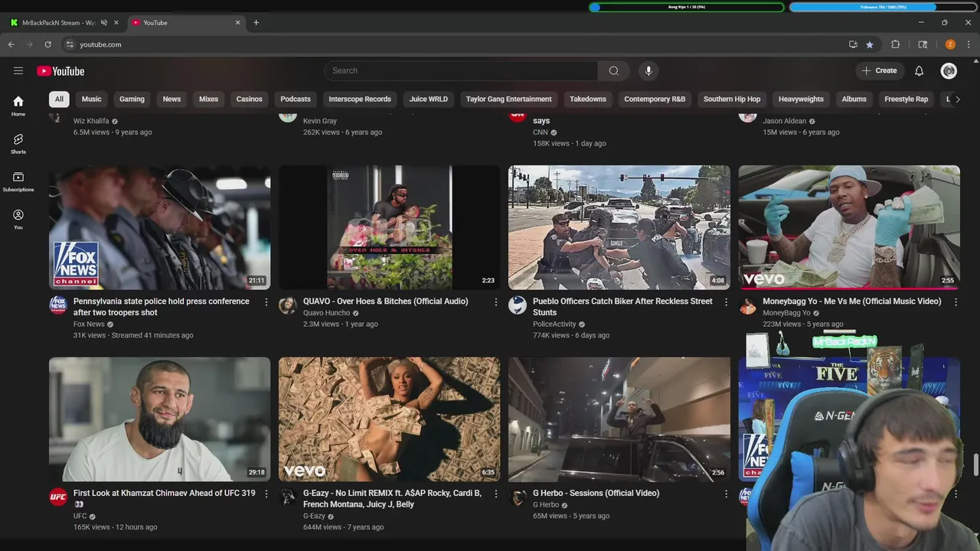Select the Southern Hip Hop chip

coord(732,99)
